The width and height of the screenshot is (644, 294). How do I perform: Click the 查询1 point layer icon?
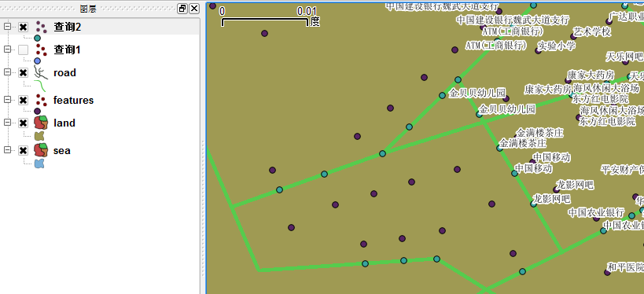[41, 50]
